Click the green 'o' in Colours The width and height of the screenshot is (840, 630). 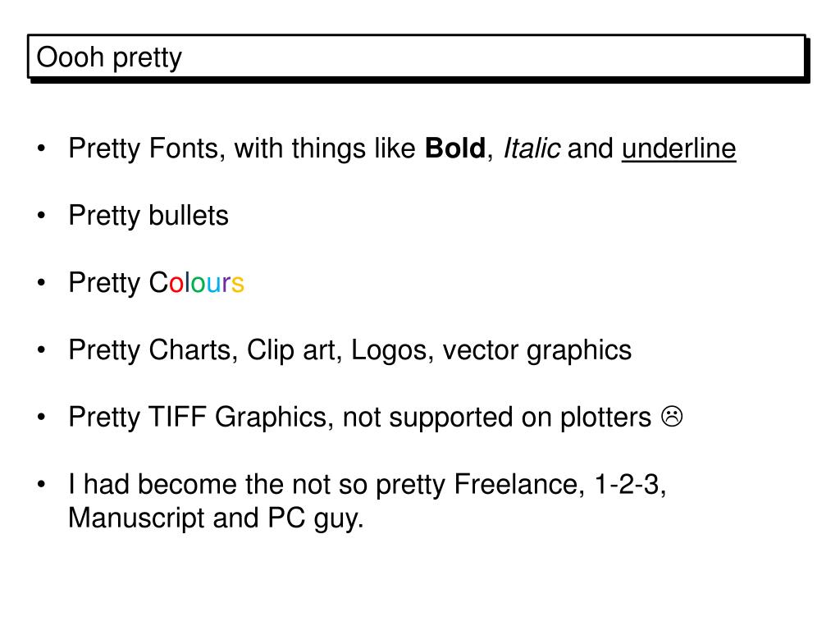pyautogui.click(x=199, y=284)
